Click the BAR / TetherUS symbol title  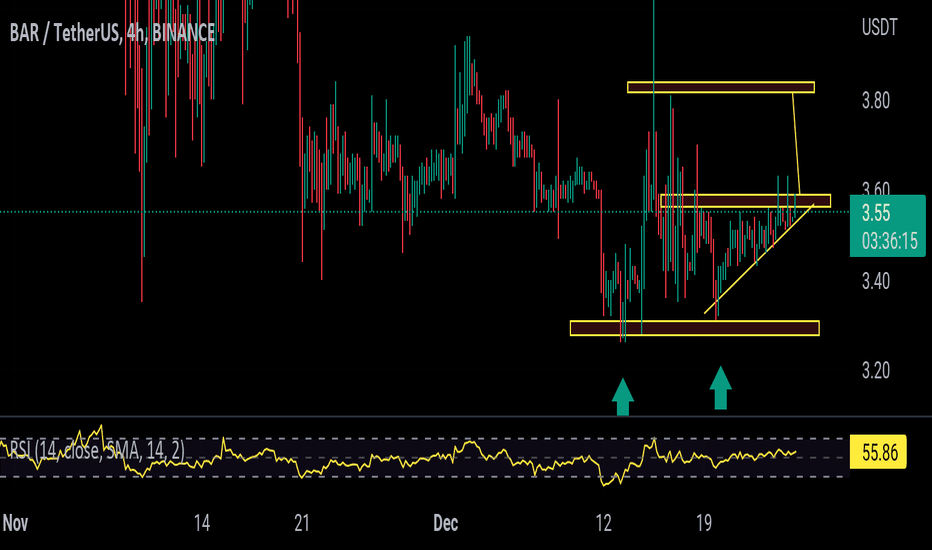[112, 33]
